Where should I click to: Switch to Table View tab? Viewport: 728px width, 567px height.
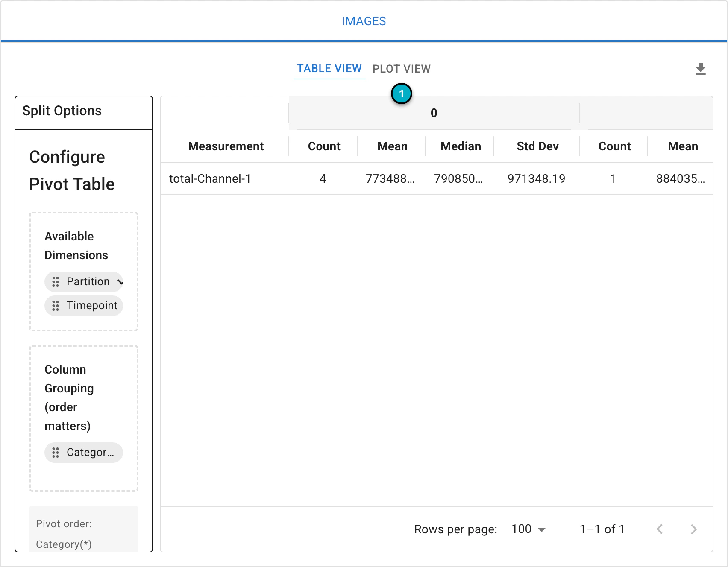click(x=329, y=69)
